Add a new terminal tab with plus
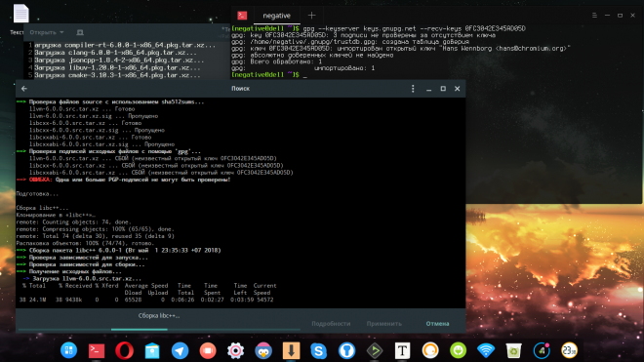Image resolution: width=644 pixels, height=362 pixels. coord(311,16)
